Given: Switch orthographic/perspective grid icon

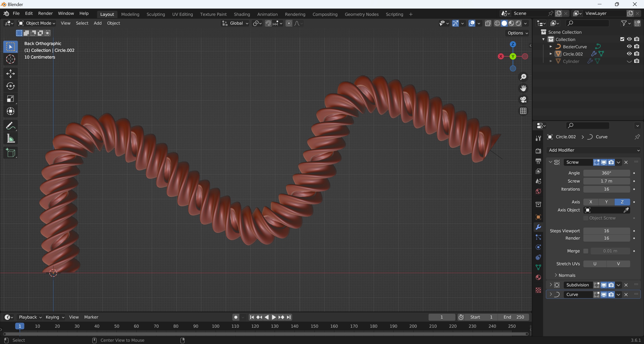Looking at the screenshot, I should [523, 111].
